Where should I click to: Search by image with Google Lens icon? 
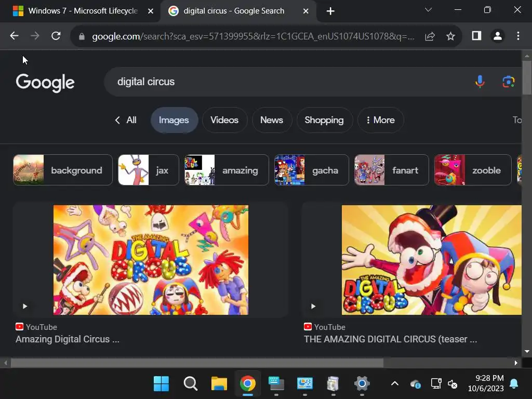coord(508,82)
